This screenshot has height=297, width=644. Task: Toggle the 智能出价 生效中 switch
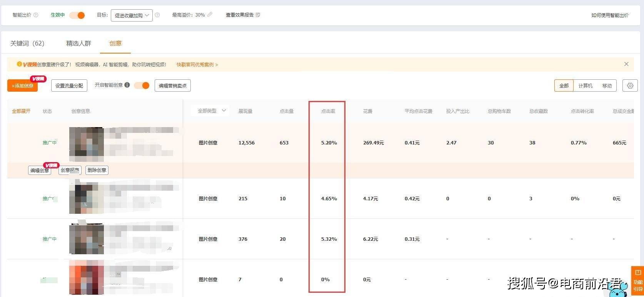coord(77,15)
